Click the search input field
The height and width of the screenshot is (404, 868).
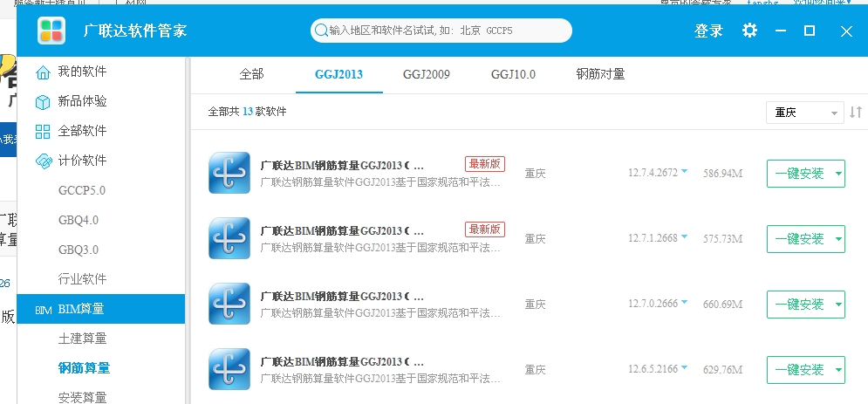[x=441, y=31]
